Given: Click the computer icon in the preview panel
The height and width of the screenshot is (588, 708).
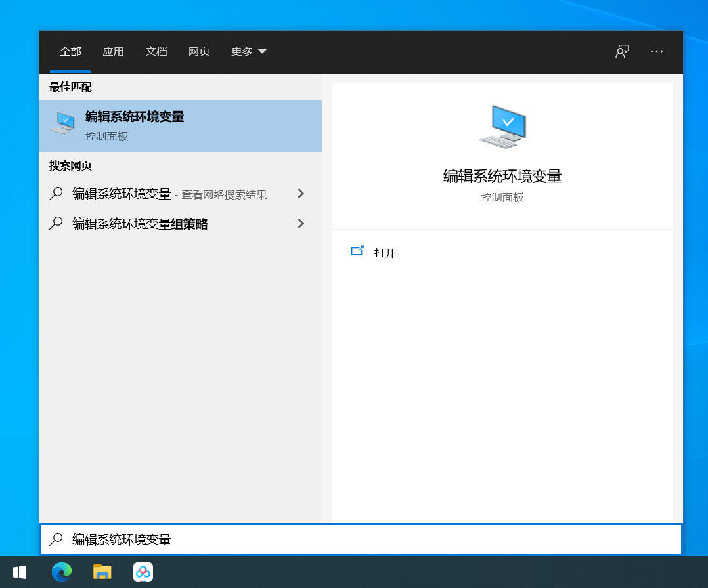Looking at the screenshot, I should coord(502,127).
